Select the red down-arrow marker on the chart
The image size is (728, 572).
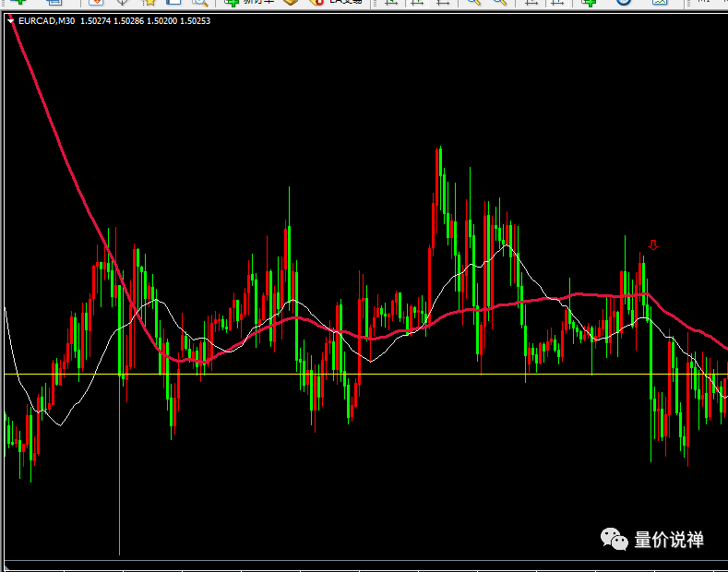(x=653, y=245)
